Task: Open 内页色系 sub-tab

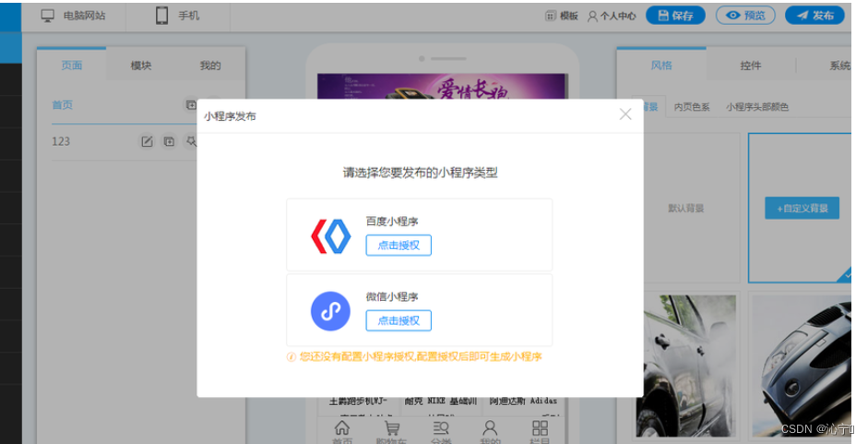Action: click(x=692, y=107)
